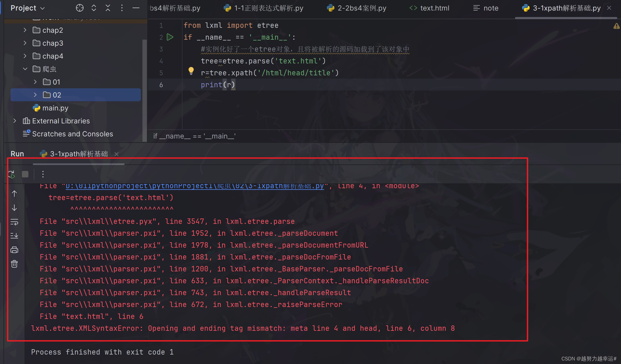The width and height of the screenshot is (621, 364).
Task: Open main.py in project tree
Action: pyautogui.click(x=55, y=108)
